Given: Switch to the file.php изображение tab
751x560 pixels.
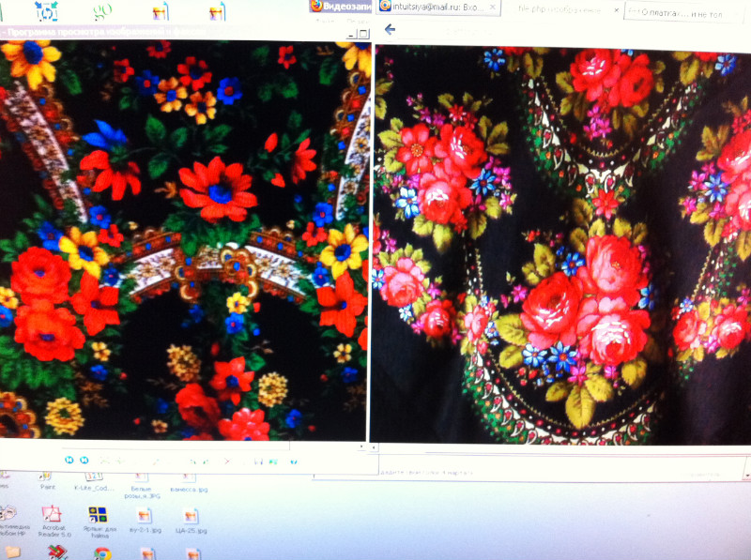Looking at the screenshot, I should [568, 8].
